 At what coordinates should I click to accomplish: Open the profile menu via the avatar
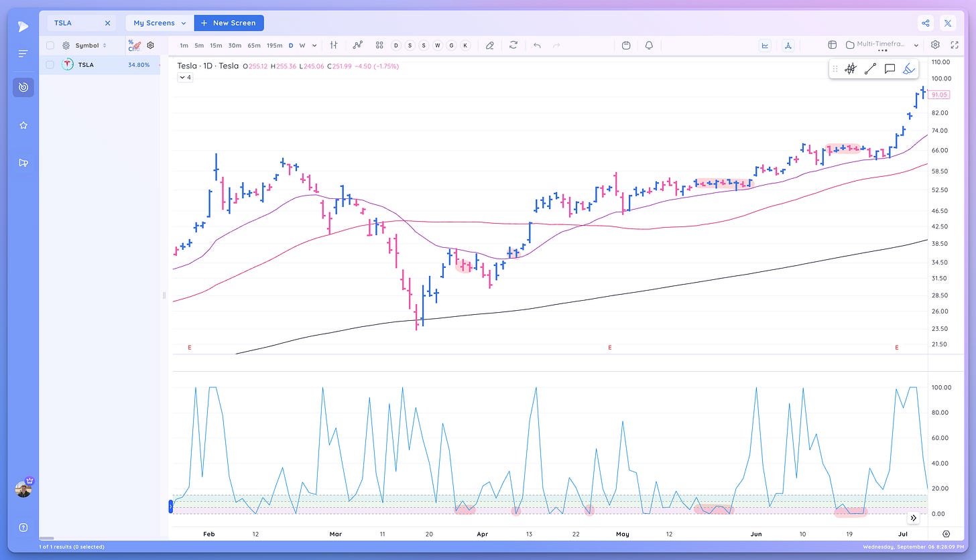point(23,489)
